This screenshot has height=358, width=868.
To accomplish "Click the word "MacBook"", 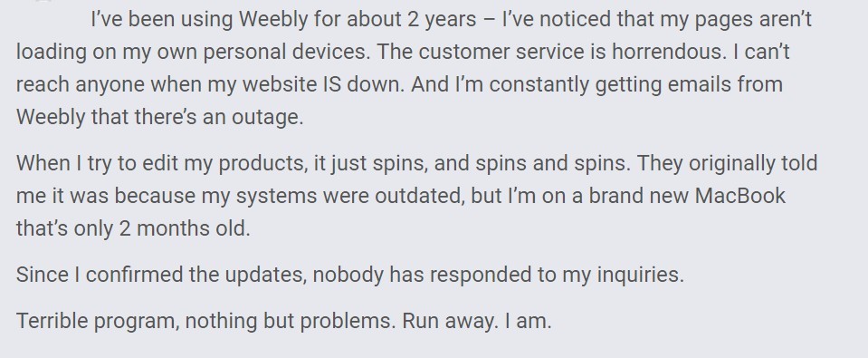I will 739,196.
